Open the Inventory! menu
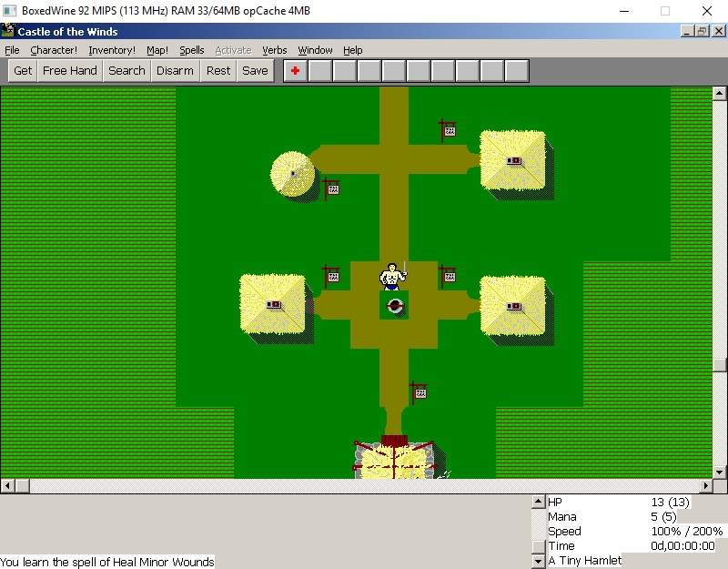This screenshot has width=728, height=569. 112,50
